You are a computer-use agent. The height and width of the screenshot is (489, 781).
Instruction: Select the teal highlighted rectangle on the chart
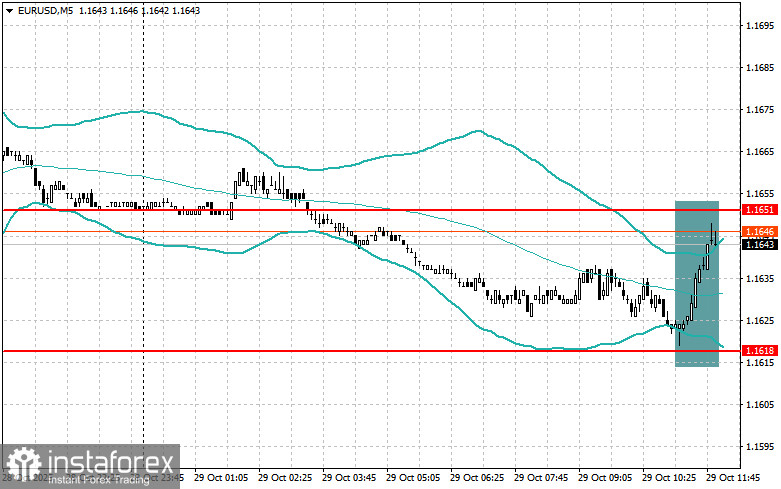pos(697,284)
